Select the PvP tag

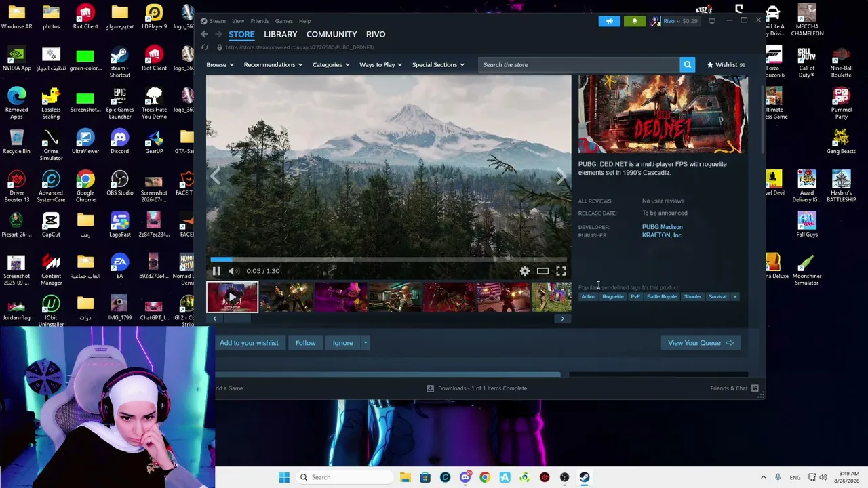(635, 296)
